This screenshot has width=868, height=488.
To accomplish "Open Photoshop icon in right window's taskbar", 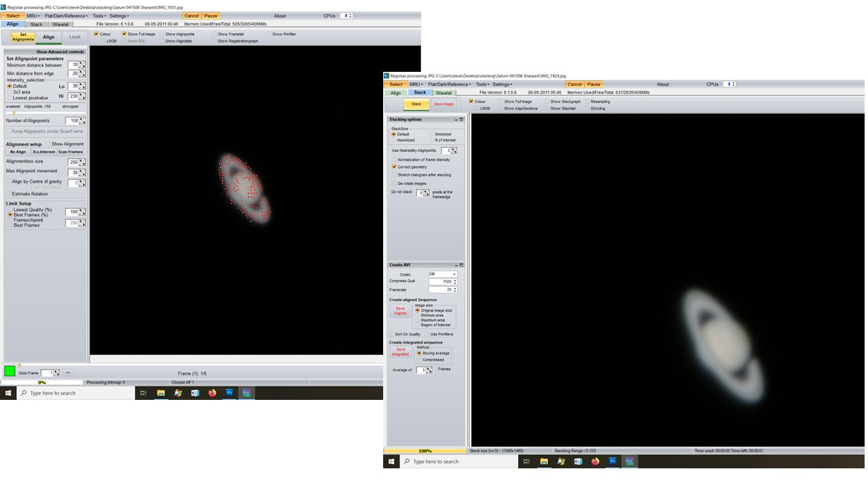I will (x=612, y=462).
